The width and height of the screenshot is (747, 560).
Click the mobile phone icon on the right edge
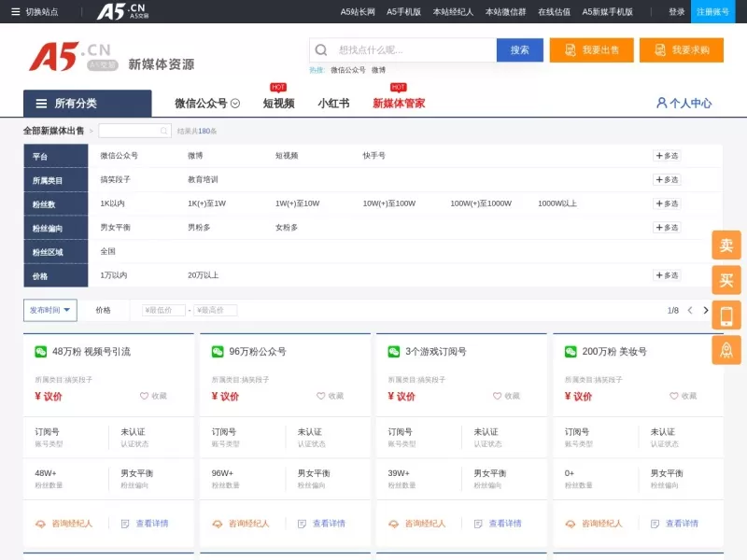pyautogui.click(x=726, y=314)
